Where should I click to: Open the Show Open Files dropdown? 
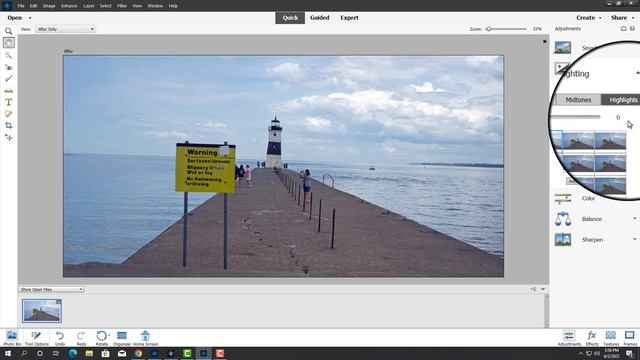pos(51,289)
